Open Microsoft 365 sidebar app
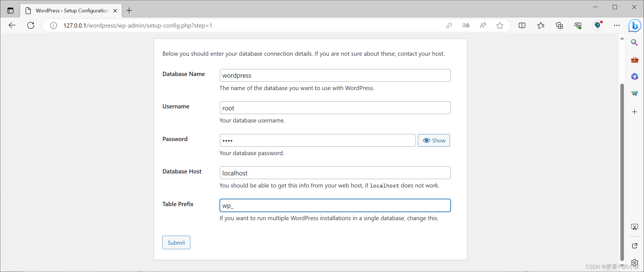 [x=634, y=77]
